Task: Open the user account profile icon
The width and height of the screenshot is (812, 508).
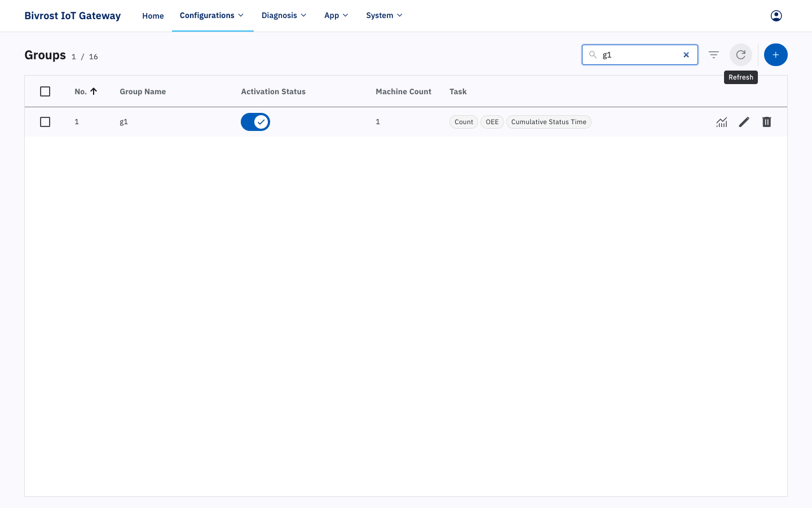Action: click(x=776, y=16)
